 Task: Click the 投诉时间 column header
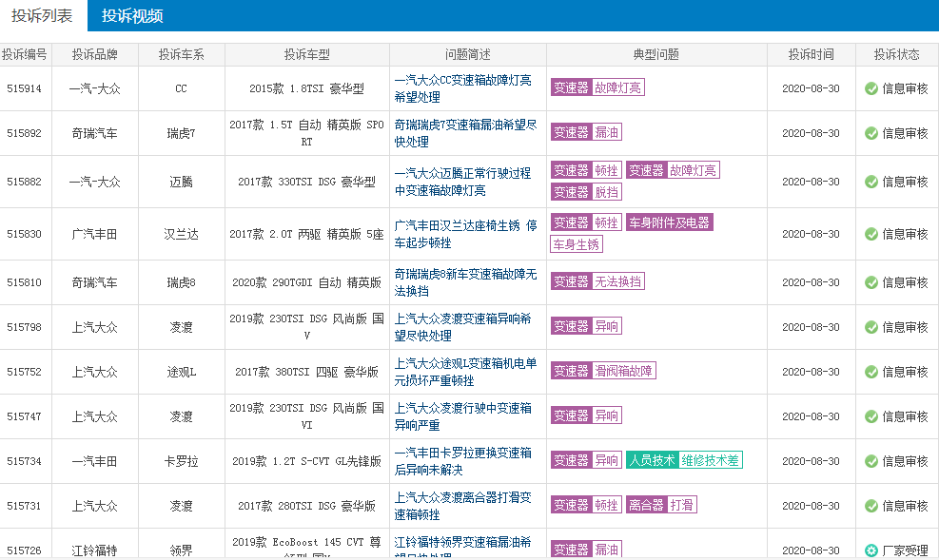811,54
